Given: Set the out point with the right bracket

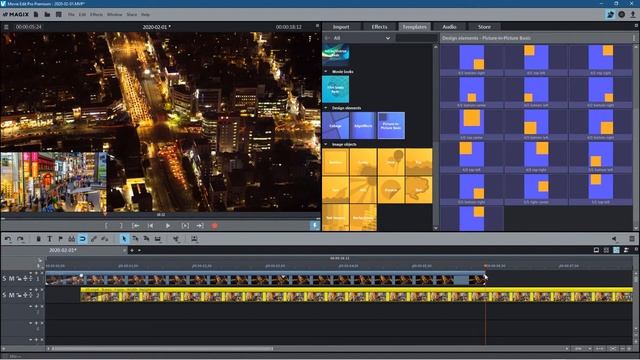Looking at the screenshot, I should click(x=121, y=225).
